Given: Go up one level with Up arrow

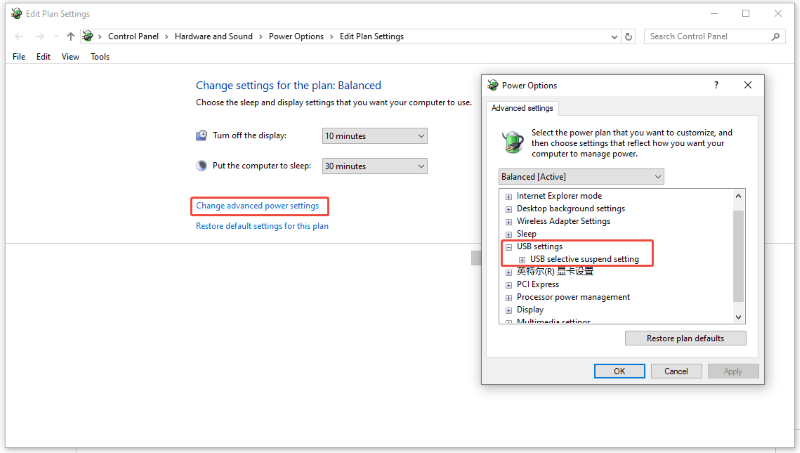Looking at the screenshot, I should tap(70, 36).
